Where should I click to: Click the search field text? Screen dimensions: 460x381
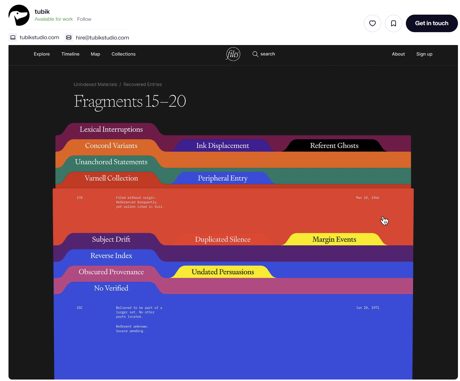[268, 54]
